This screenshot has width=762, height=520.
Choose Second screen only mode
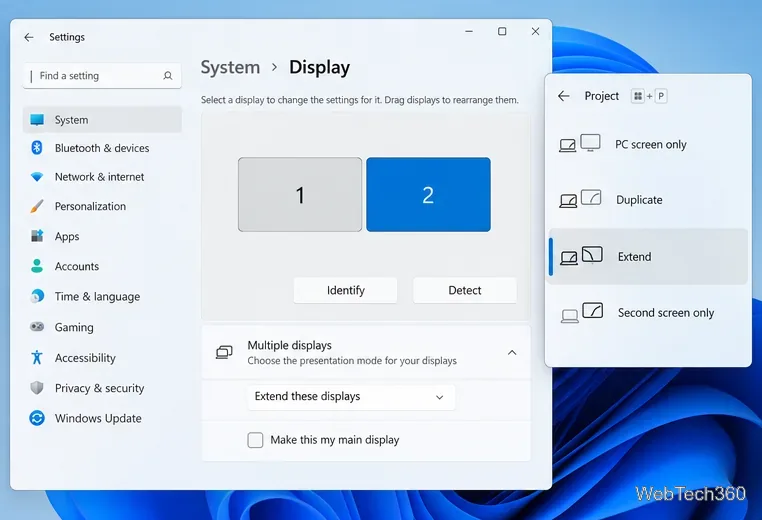pyautogui.click(x=648, y=312)
